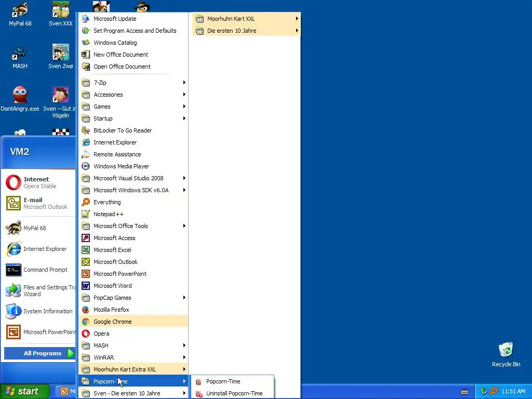This screenshot has width=532, height=399.
Task: Open MyPal 68 in pinned start list
Action: [x=39, y=228]
